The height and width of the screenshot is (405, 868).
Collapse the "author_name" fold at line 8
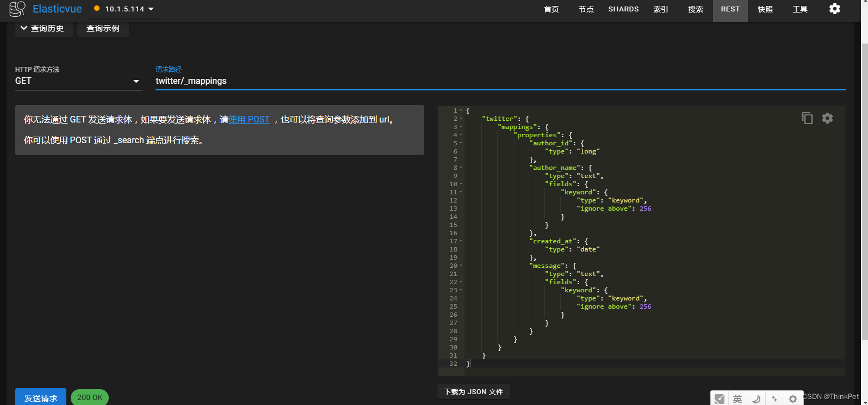[x=461, y=168]
